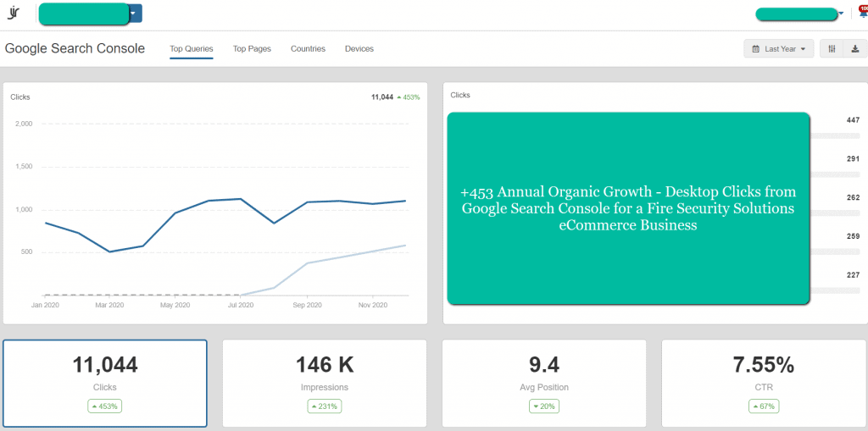The width and height of the screenshot is (868, 431).
Task: Click the 453% badge under Clicks card
Action: tap(104, 406)
